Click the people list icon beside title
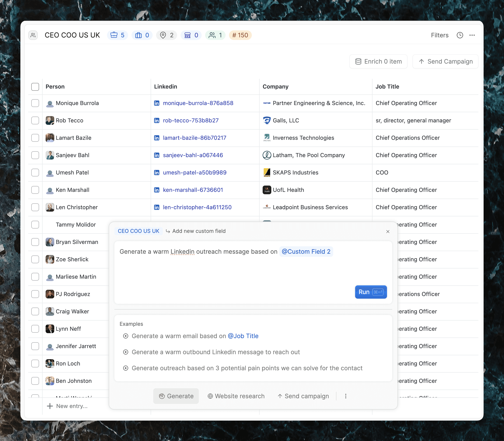The image size is (504, 441). [33, 35]
